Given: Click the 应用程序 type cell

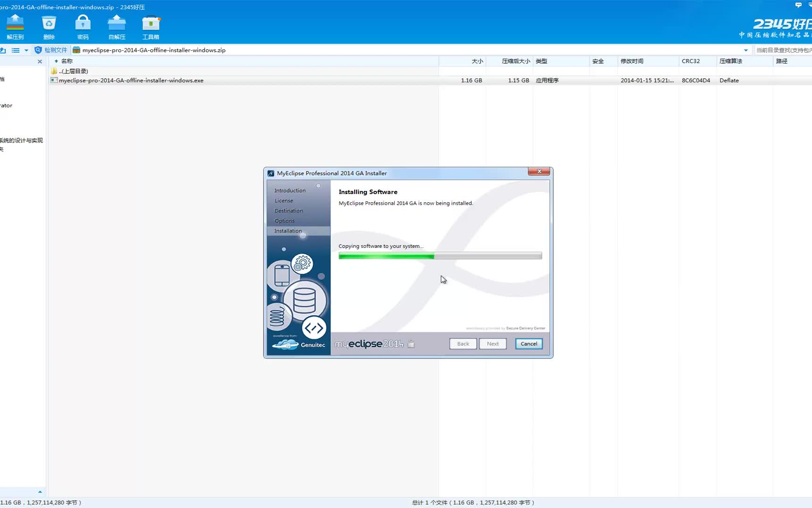Looking at the screenshot, I should pyautogui.click(x=547, y=80).
